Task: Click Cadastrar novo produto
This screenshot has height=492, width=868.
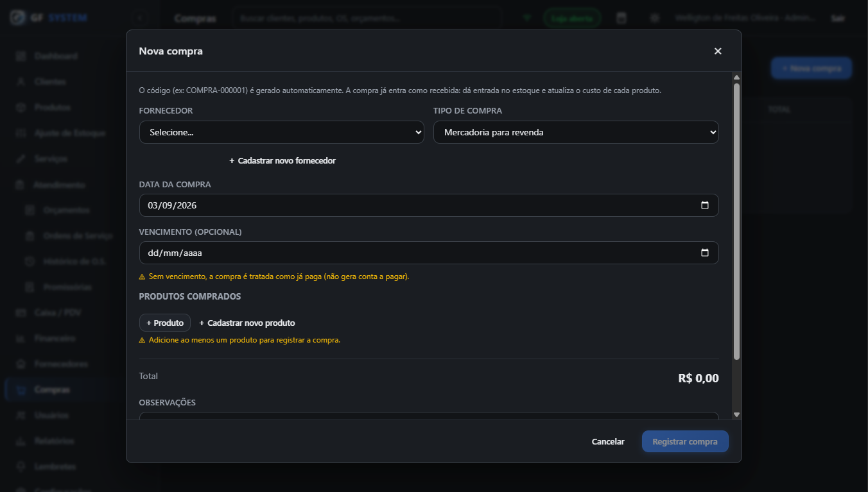Action: click(x=247, y=323)
